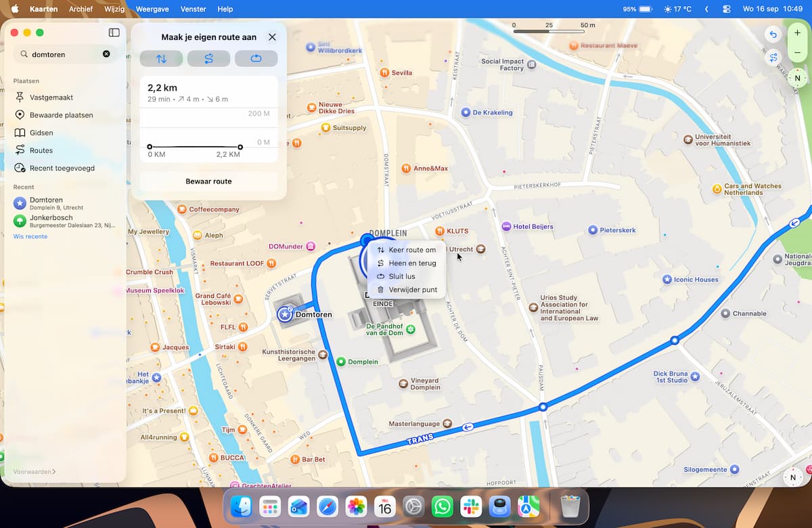The height and width of the screenshot is (528, 812).
Task: Select recent item Domtoren Domplein 9
Action: tap(65, 203)
